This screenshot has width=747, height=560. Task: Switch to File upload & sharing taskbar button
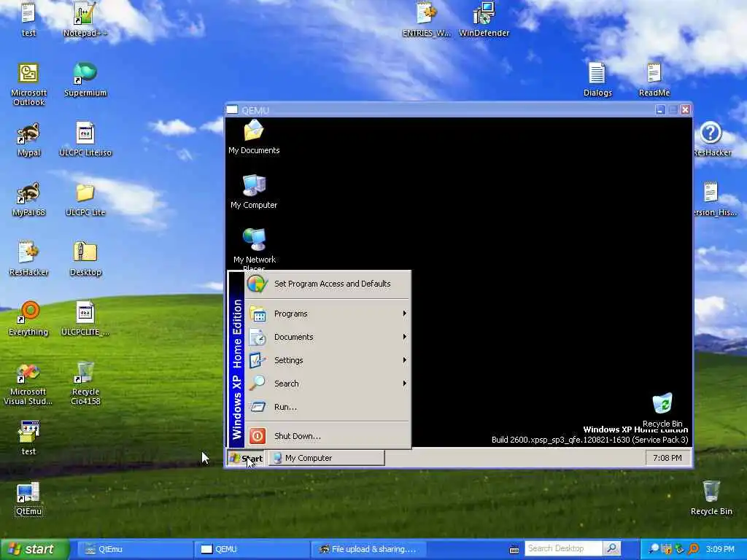coord(368,550)
